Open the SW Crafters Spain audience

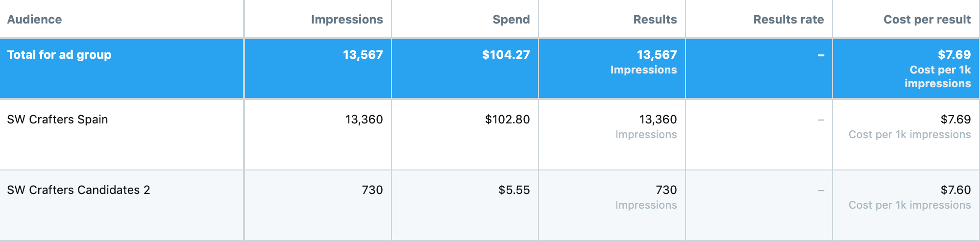pyautogui.click(x=57, y=120)
